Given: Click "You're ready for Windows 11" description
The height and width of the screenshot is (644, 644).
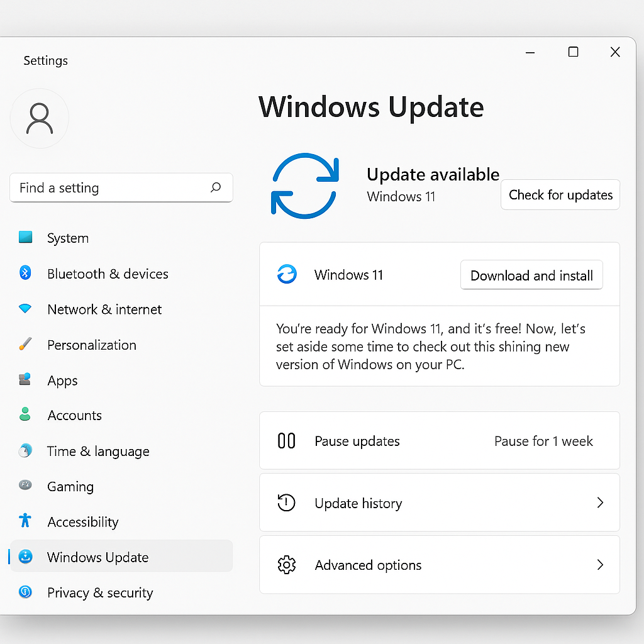Looking at the screenshot, I should pos(431,347).
